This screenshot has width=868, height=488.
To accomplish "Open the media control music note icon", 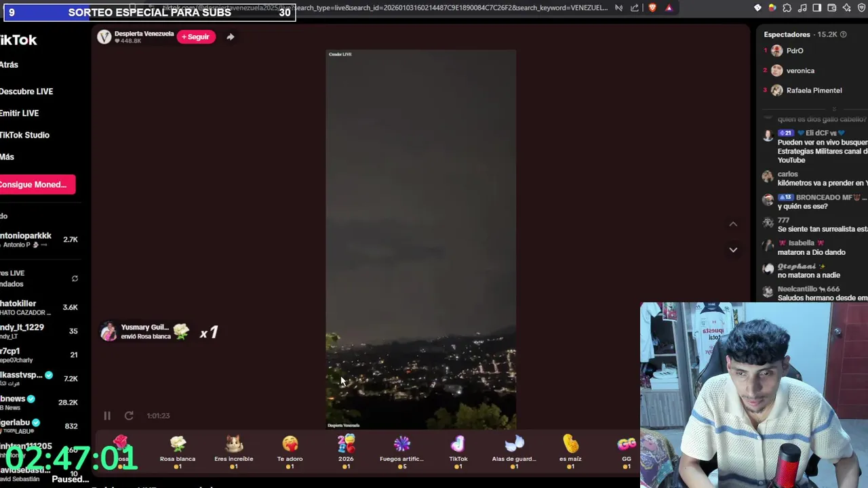I will (x=802, y=7).
